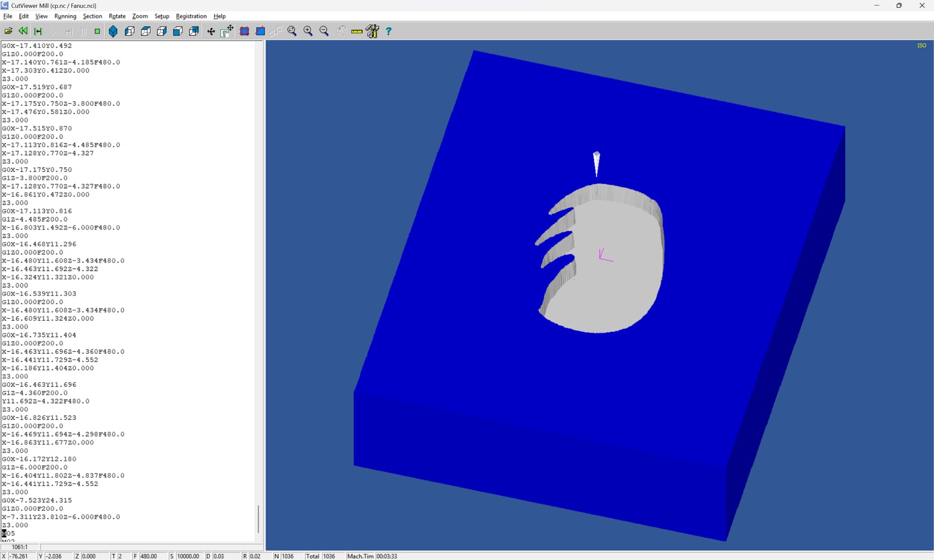The image size is (934, 560).
Task: Open an NC file with the folder icon
Action: (8, 31)
